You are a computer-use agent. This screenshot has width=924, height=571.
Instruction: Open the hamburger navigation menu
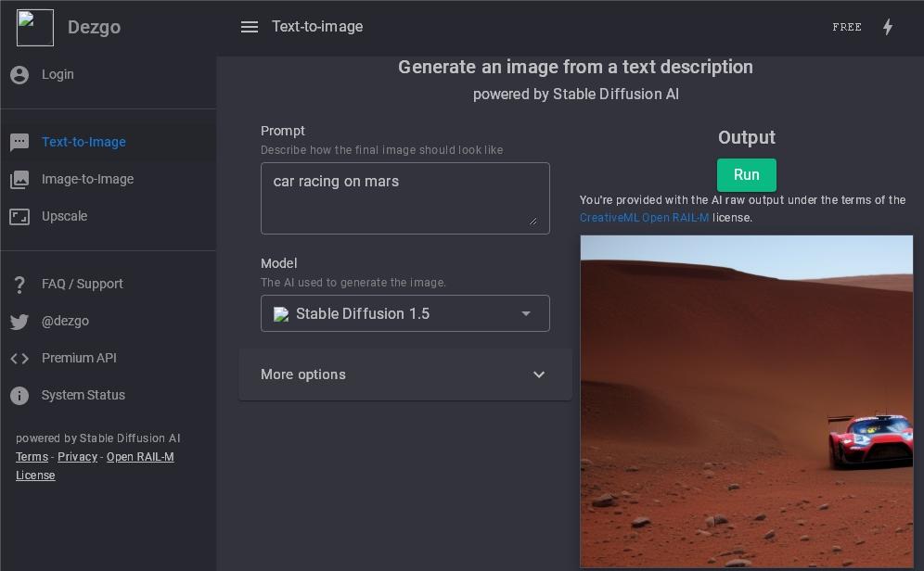[249, 27]
